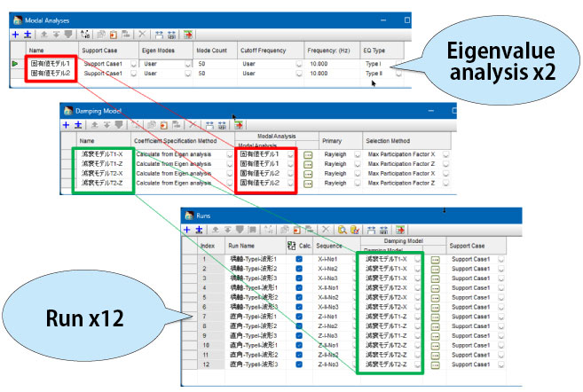This screenshot has width=583, height=392.
Task: Click the blue plus Add icon in Damping Model toolbar
Action: [x=66, y=125]
